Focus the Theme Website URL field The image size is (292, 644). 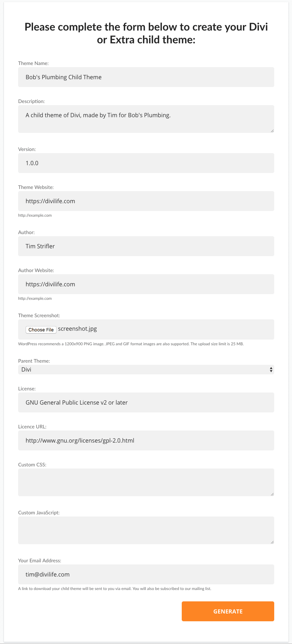click(x=146, y=201)
